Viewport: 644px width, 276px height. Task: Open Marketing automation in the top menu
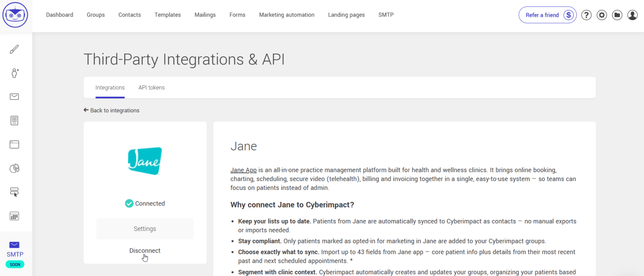287,15
